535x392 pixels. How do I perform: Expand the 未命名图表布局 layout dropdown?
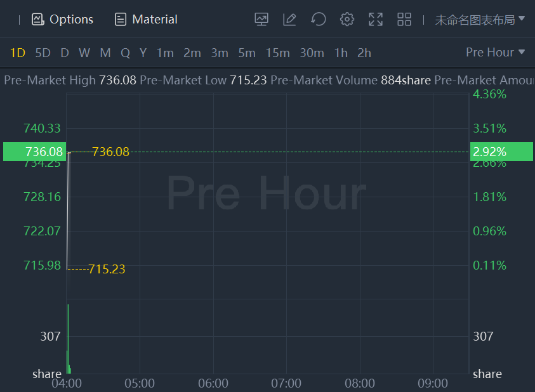click(480, 20)
